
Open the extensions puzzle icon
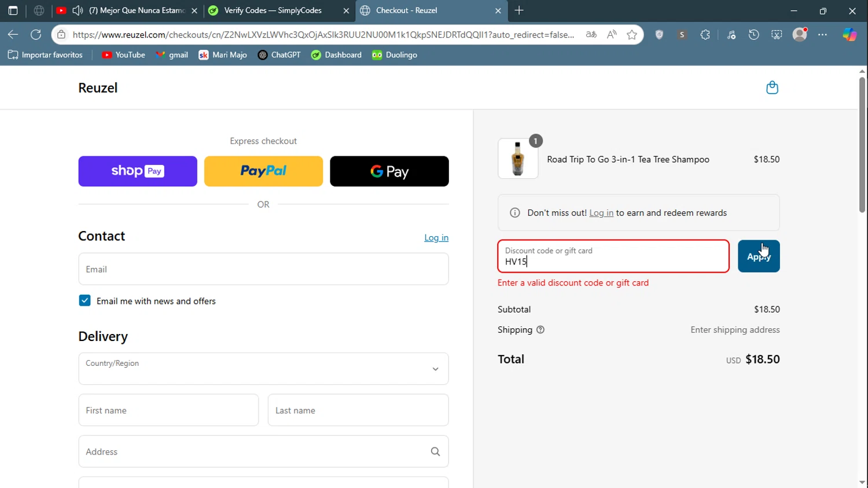click(705, 35)
